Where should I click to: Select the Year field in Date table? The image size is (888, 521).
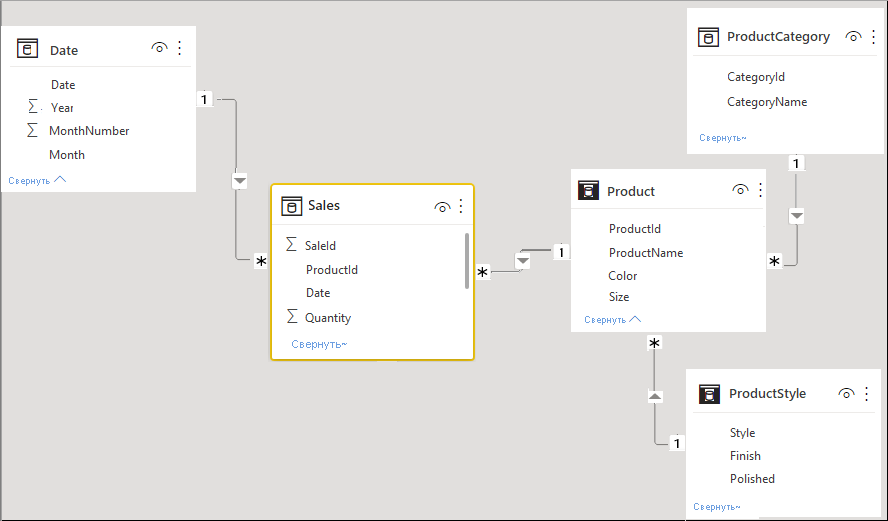62,108
